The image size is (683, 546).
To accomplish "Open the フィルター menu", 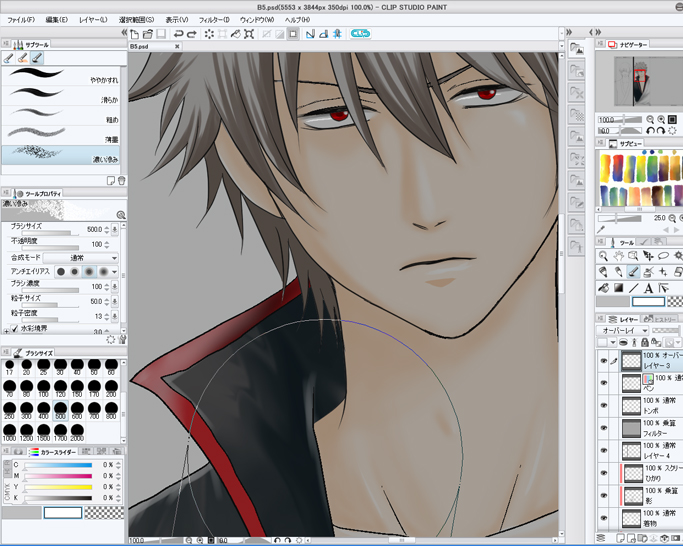I will pos(214,20).
